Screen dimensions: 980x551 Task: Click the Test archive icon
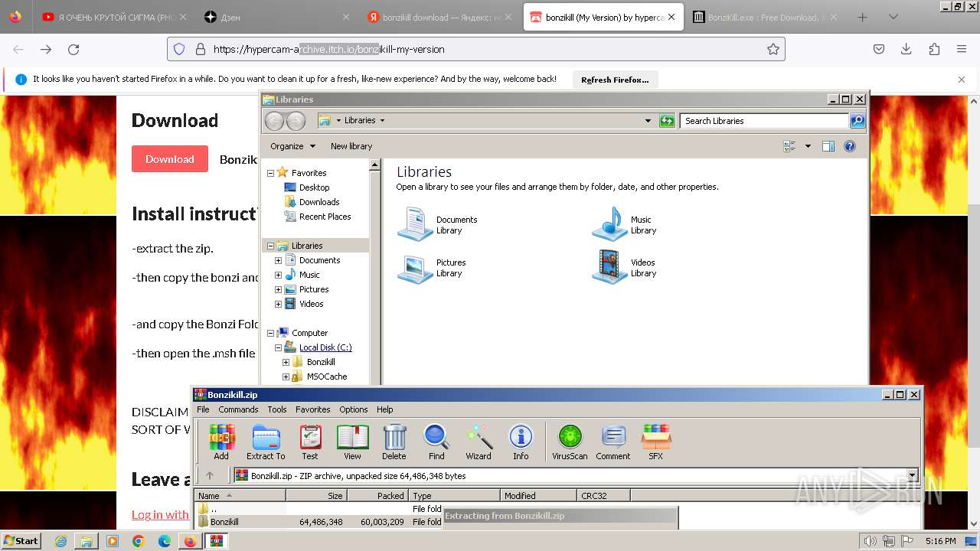(310, 442)
